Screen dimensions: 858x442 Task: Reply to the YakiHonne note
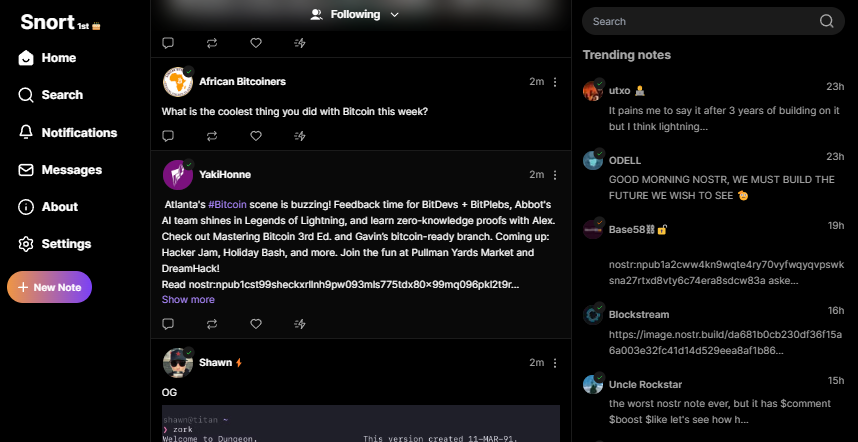[168, 324]
